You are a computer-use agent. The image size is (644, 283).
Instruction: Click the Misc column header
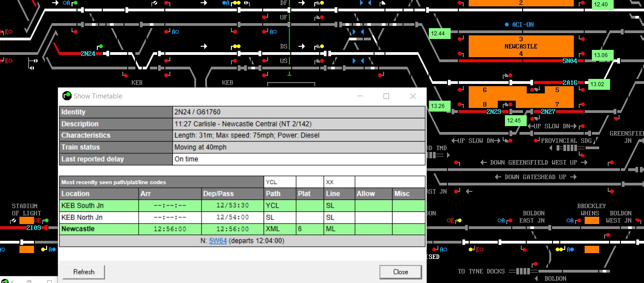[409, 194]
